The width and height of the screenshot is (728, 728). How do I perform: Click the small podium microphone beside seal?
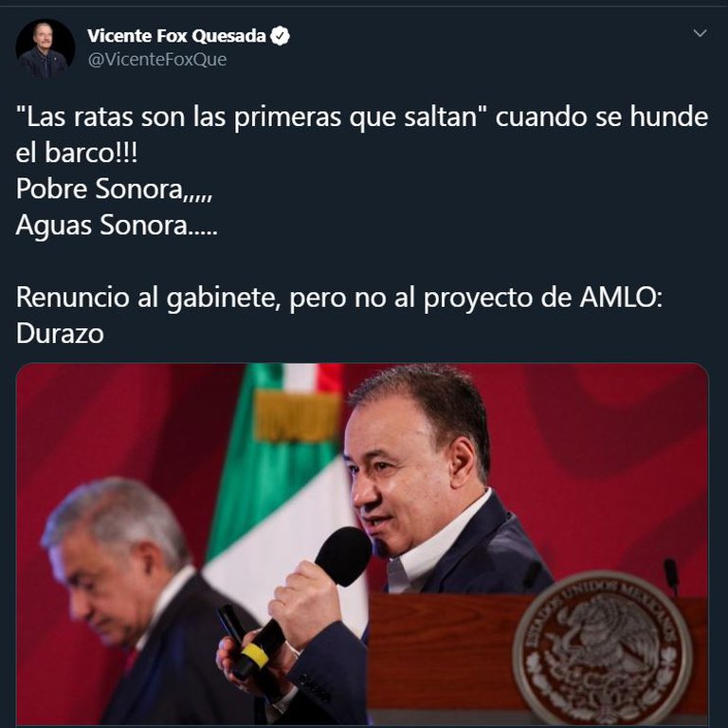pyautogui.click(x=671, y=575)
